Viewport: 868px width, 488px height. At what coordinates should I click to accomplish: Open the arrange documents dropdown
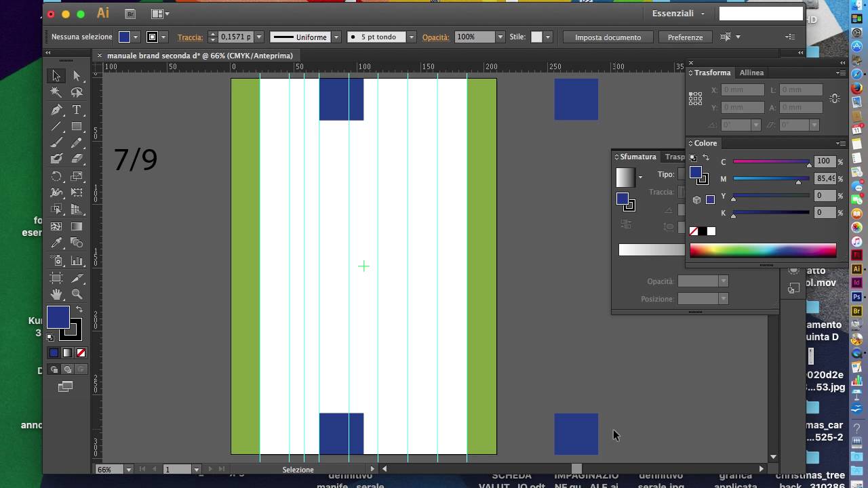(160, 14)
